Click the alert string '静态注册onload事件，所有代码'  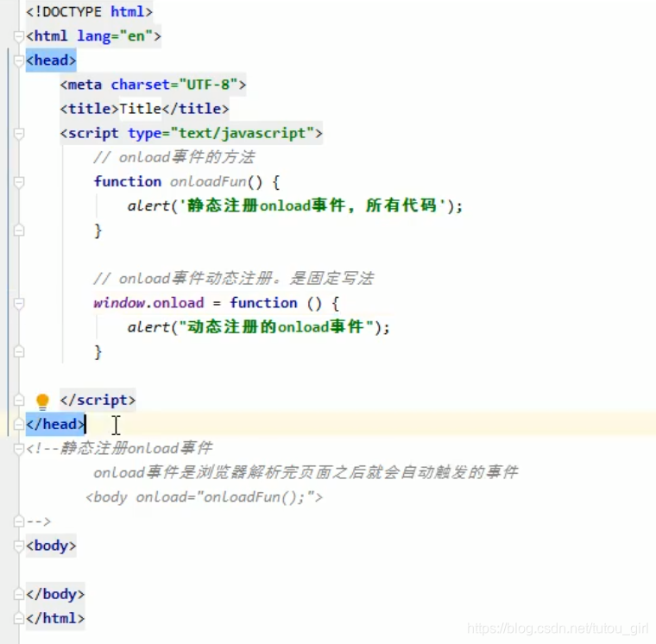point(311,205)
